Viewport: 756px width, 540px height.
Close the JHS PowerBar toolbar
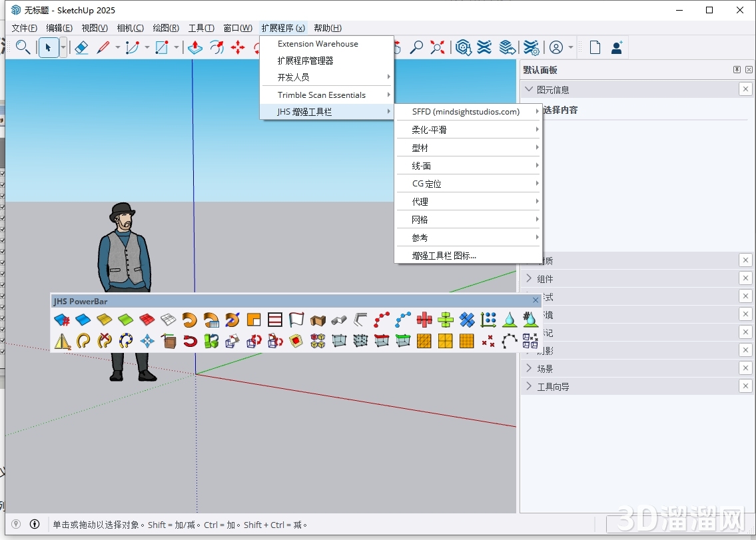point(535,300)
